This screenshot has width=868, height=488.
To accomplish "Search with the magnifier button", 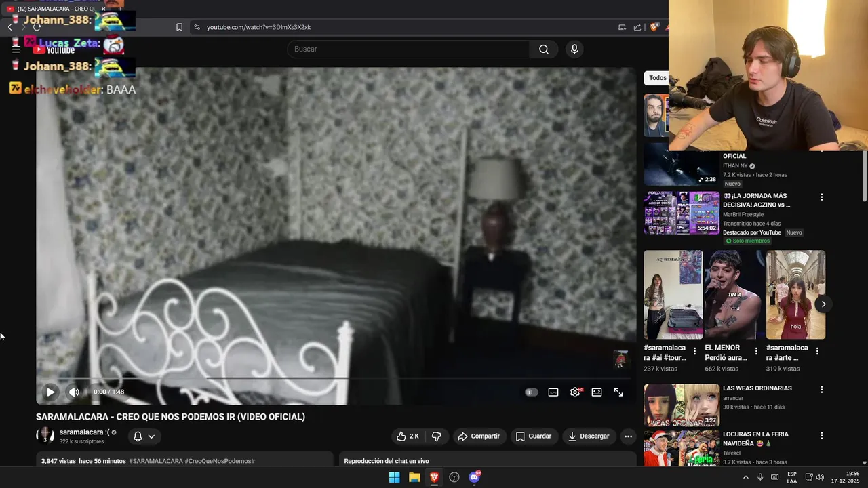I will coord(544,49).
